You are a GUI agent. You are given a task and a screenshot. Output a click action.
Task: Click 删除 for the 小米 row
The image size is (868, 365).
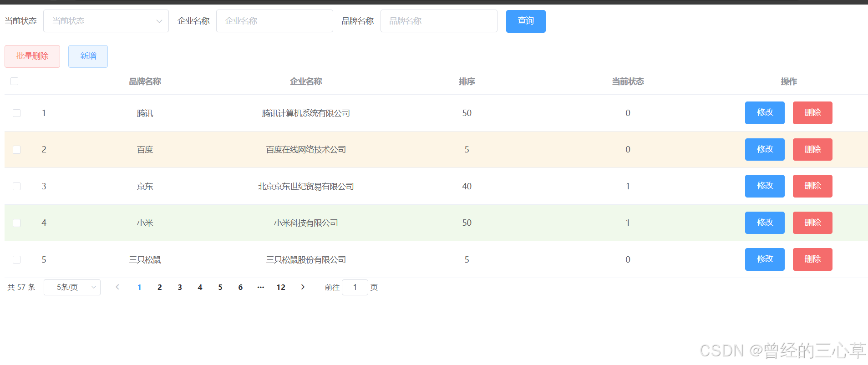812,223
